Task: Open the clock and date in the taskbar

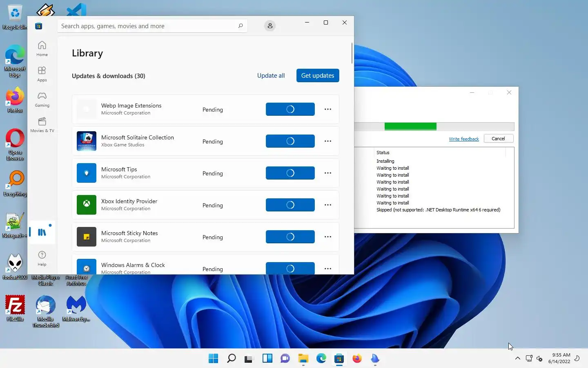Action: [x=559, y=358]
